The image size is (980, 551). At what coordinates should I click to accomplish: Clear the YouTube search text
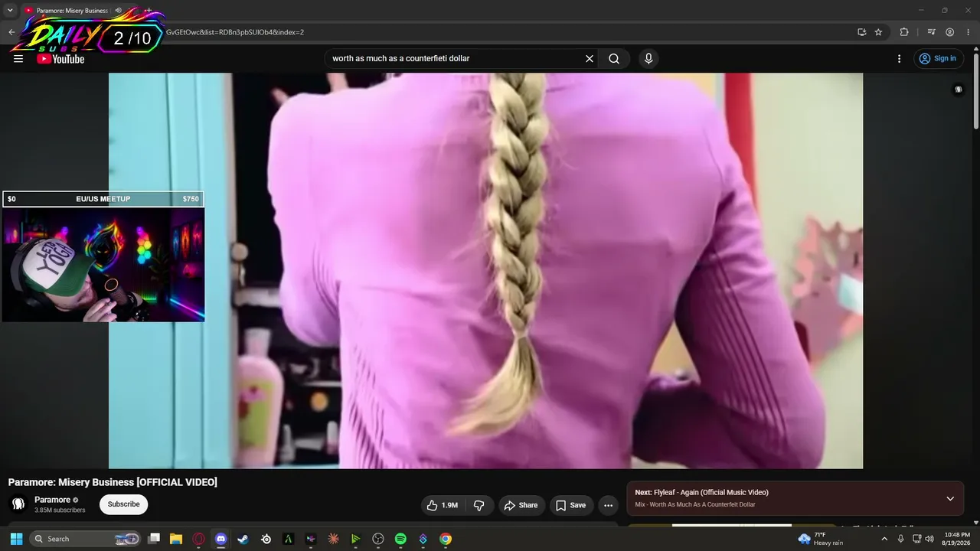[590, 59]
